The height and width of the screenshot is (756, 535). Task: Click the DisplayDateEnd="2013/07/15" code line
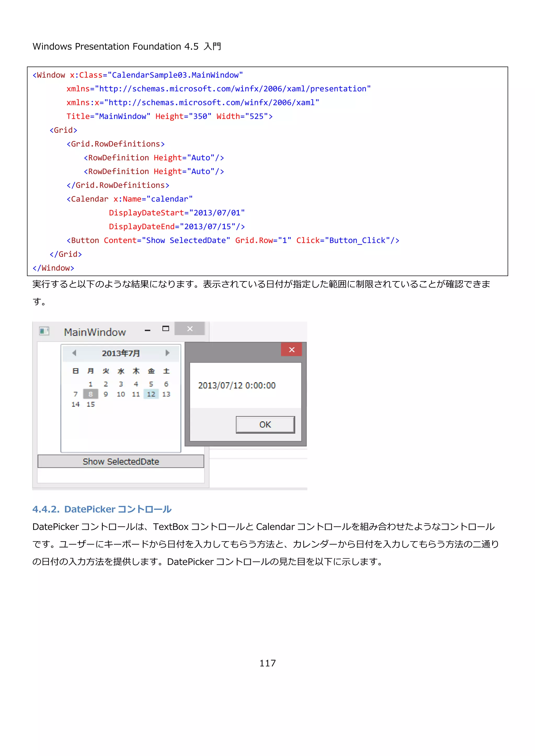[x=177, y=227]
